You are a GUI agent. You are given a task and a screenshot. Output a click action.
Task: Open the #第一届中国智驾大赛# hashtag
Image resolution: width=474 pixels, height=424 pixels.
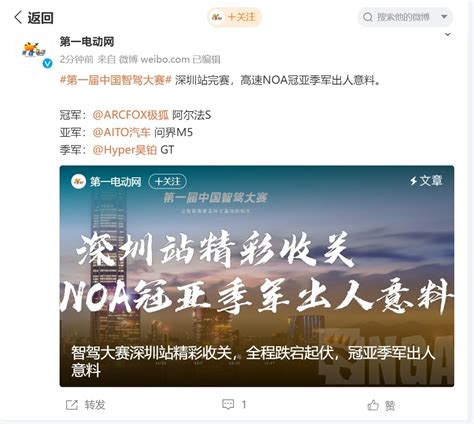[116, 80]
